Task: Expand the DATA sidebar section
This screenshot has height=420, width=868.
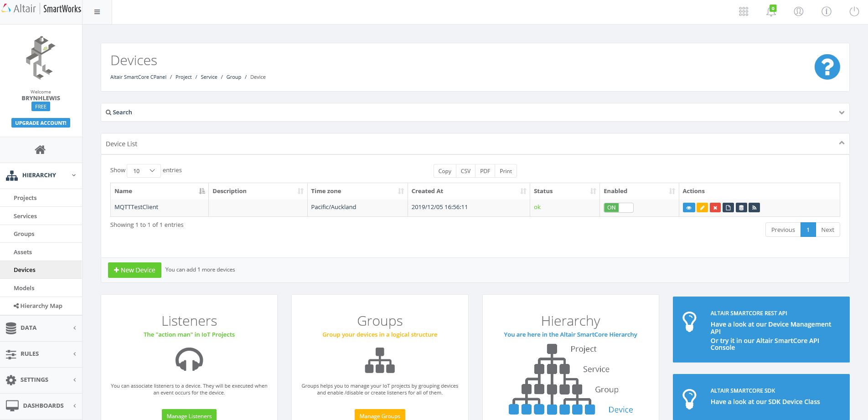Action: 41,328
